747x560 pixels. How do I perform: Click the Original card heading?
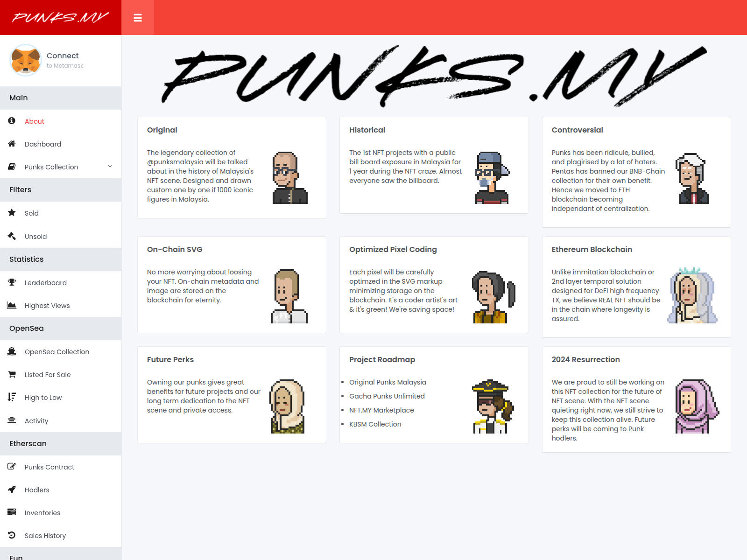[162, 130]
